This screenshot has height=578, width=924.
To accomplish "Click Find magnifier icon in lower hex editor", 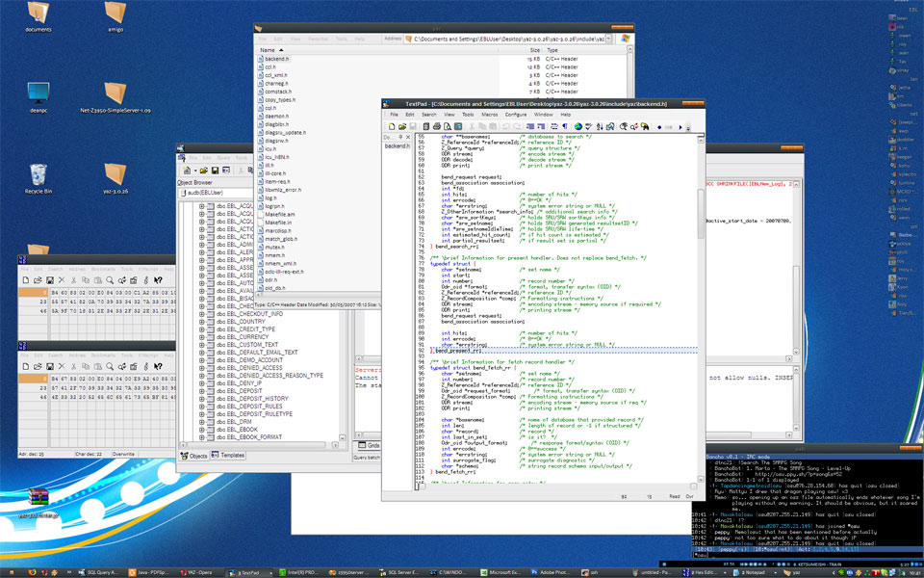I will click(x=110, y=367).
